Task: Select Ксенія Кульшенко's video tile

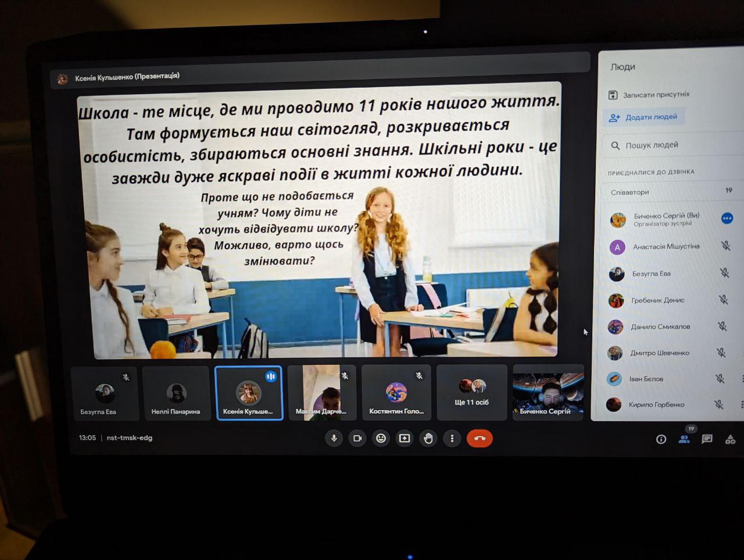Action: pyautogui.click(x=248, y=393)
